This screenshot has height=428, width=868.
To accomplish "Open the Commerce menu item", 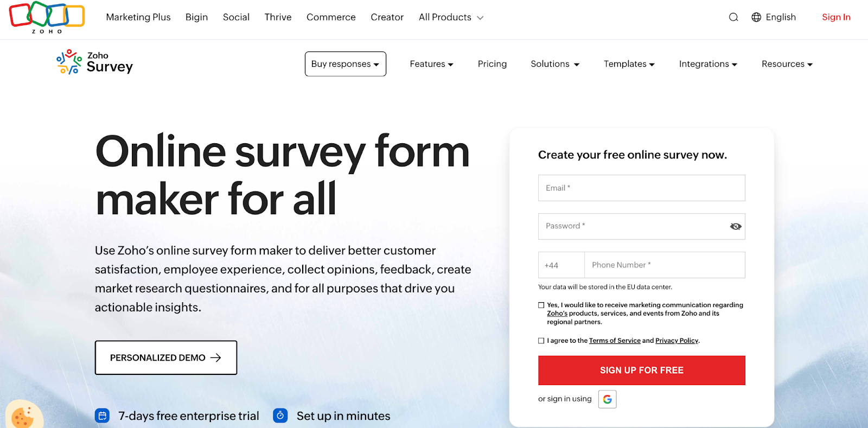I will click(x=330, y=17).
